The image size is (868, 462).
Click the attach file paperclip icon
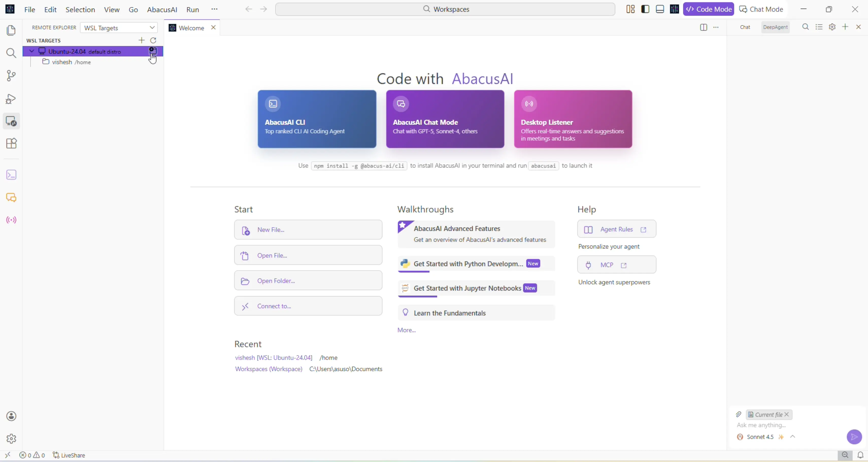738,414
